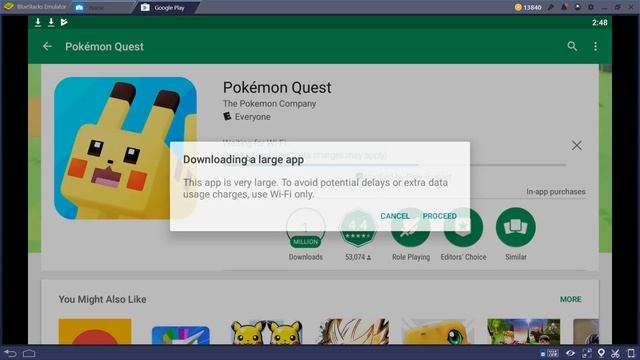This screenshot has width=640, height=360.
Task: Open the spiky-haired character recommended app
Action: (x=353, y=331)
